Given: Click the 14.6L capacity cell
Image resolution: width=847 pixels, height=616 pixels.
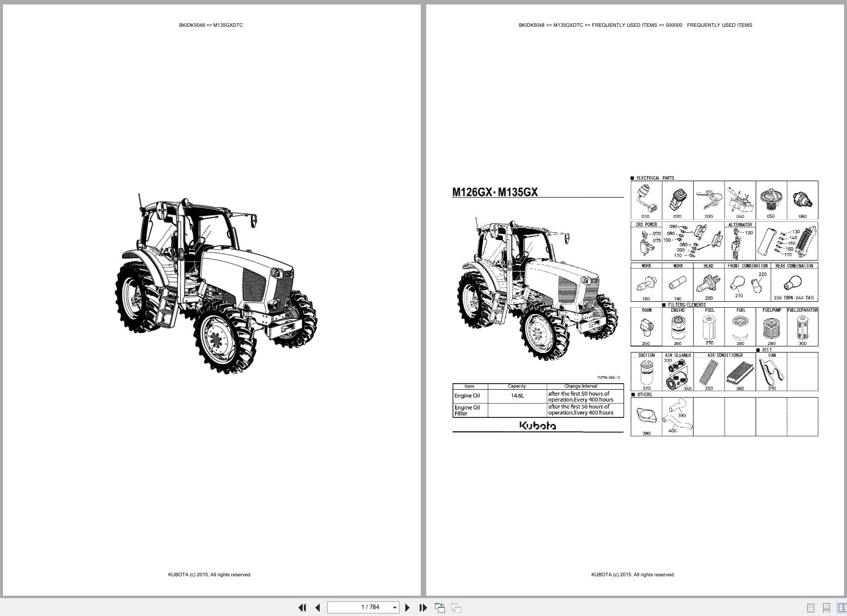Looking at the screenshot, I should [517, 396].
